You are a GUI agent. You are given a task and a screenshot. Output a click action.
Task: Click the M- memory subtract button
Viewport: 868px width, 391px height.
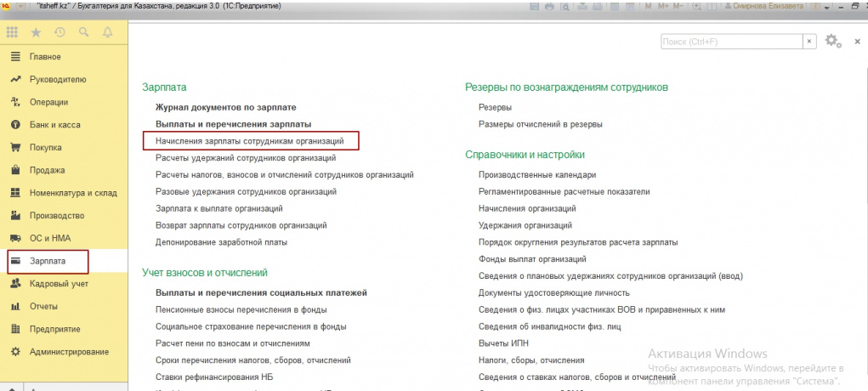coord(678,7)
